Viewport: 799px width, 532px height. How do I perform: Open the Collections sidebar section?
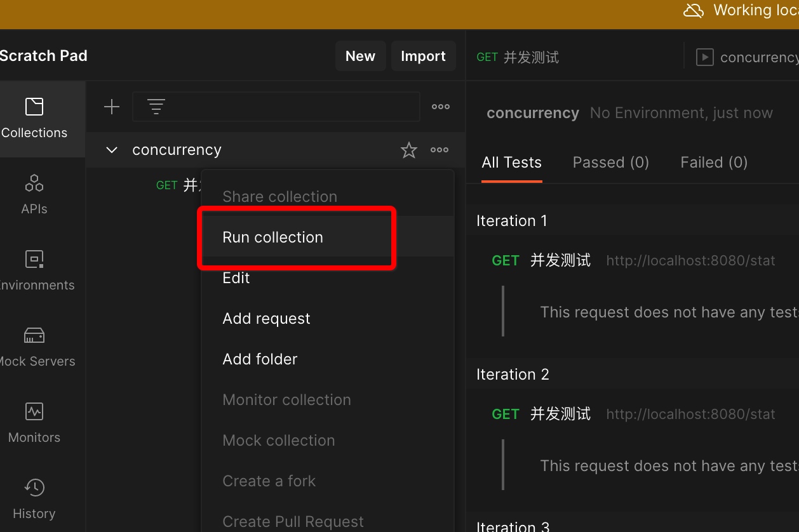pos(34,118)
